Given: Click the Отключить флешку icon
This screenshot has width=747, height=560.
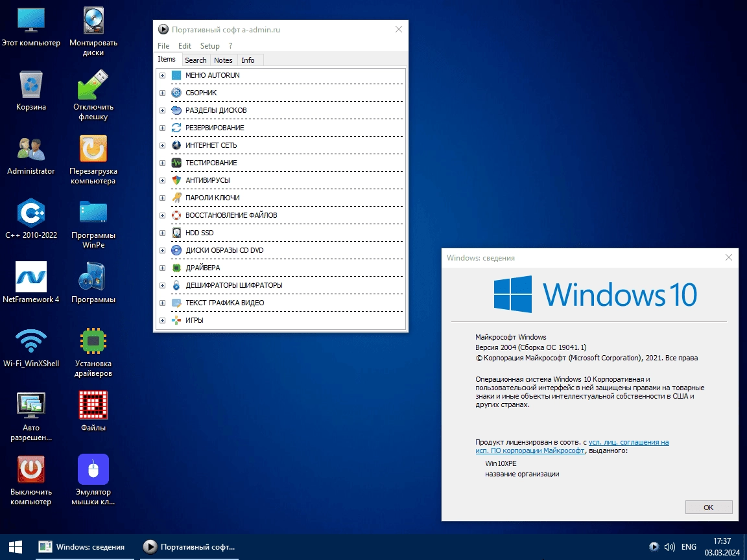Looking at the screenshot, I should pos(93,95).
